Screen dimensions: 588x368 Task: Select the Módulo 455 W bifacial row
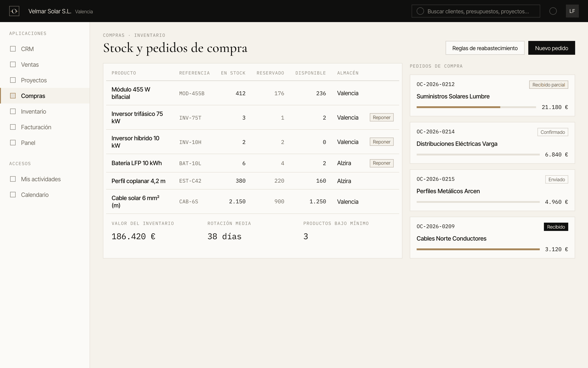click(252, 93)
